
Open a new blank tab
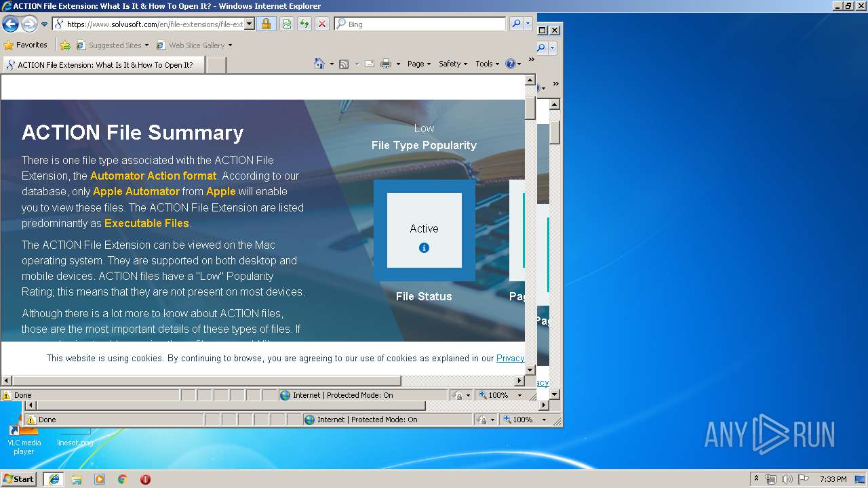[216, 65]
